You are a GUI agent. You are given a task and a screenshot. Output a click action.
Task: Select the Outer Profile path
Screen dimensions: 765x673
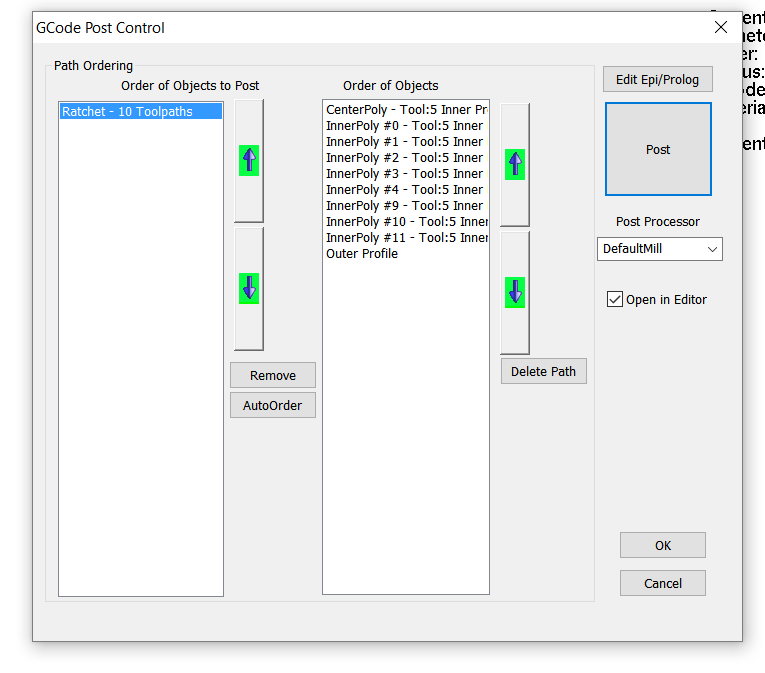[362, 254]
